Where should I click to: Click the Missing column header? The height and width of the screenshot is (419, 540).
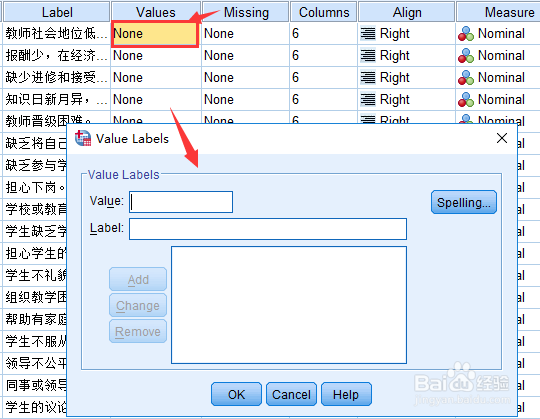[x=246, y=12]
